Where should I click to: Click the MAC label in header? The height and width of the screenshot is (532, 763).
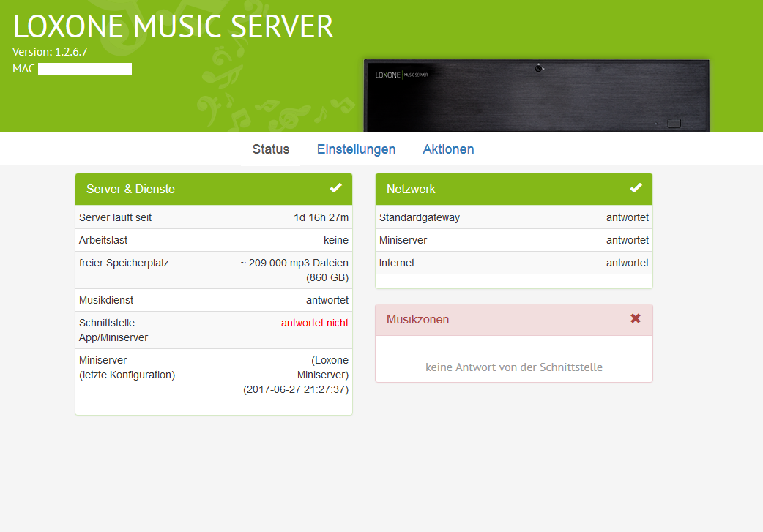23,69
